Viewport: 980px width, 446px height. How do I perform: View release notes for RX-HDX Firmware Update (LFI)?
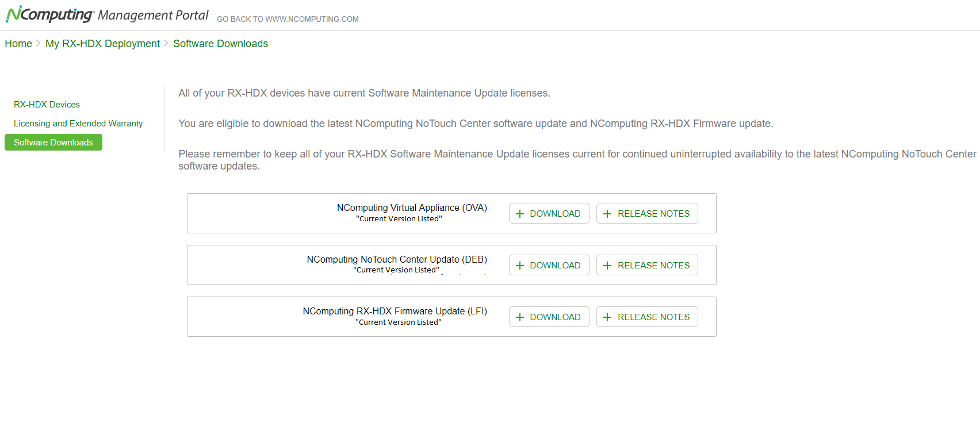[647, 317]
